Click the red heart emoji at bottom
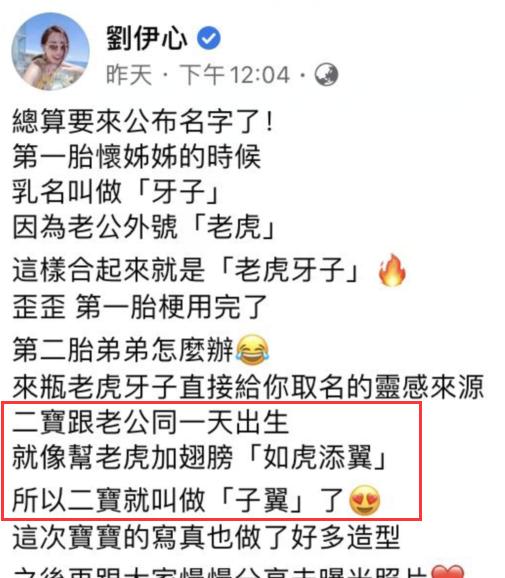This screenshot has width=505, height=578. (x=448, y=571)
